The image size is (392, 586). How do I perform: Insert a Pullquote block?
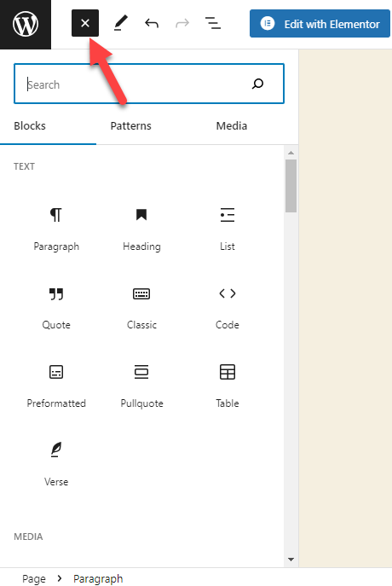tap(141, 386)
